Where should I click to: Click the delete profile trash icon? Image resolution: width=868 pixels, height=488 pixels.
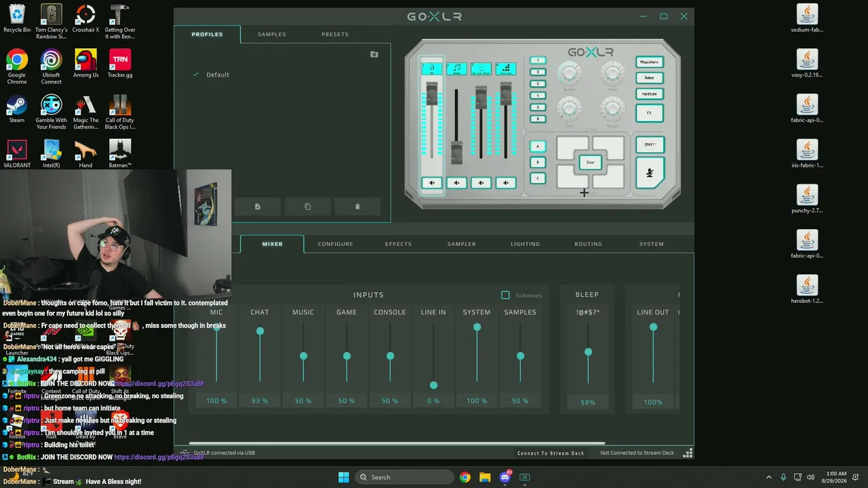click(x=357, y=207)
